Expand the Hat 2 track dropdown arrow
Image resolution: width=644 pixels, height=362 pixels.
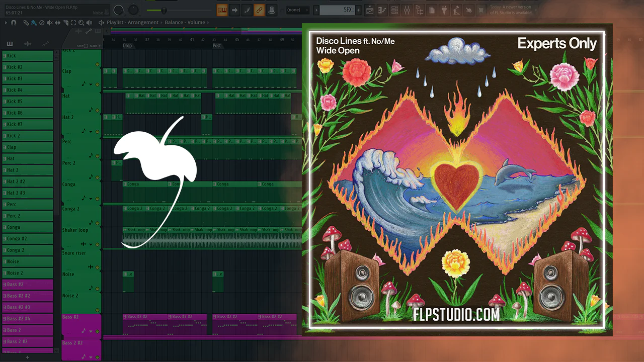point(91,132)
